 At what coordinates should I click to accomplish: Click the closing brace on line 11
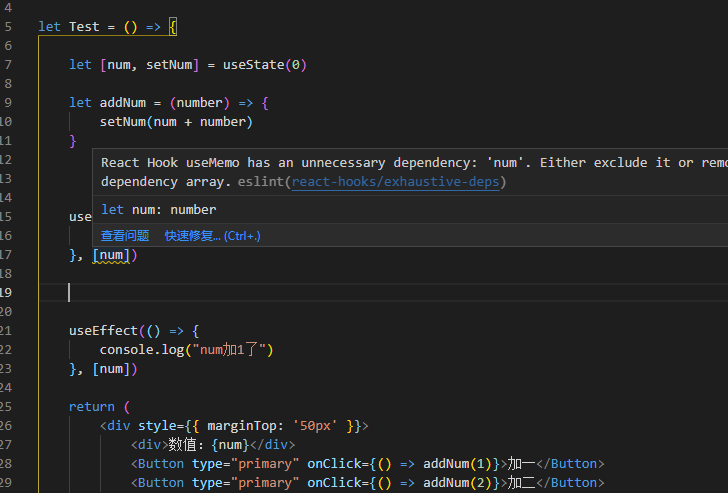(72, 141)
